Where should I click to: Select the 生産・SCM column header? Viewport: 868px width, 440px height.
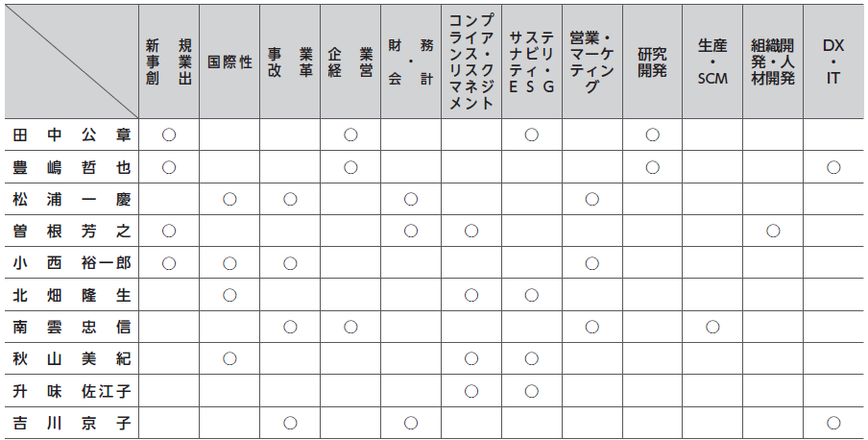pos(712,61)
